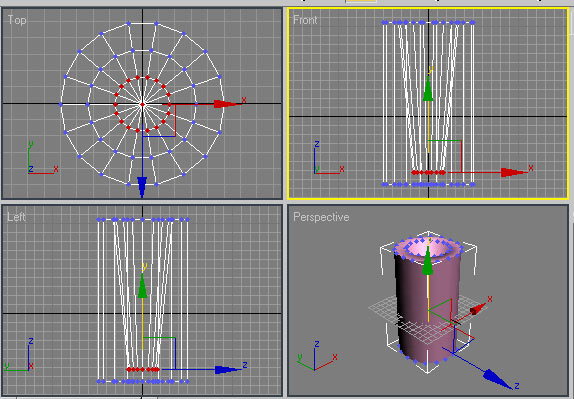Open the Left viewport label menu
The width and height of the screenshot is (574, 399).
(16, 217)
